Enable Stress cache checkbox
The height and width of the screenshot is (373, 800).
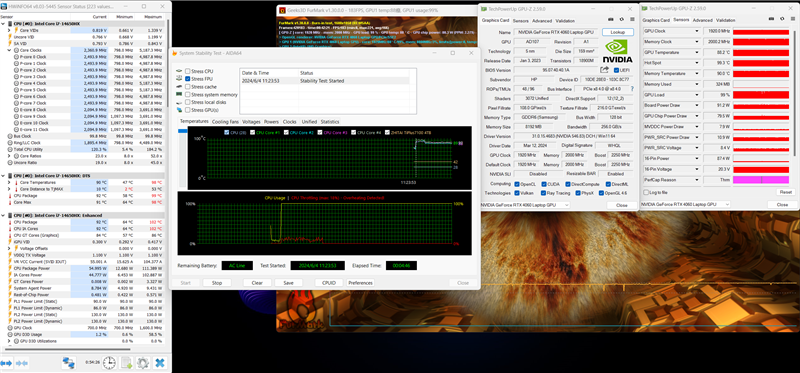188,87
